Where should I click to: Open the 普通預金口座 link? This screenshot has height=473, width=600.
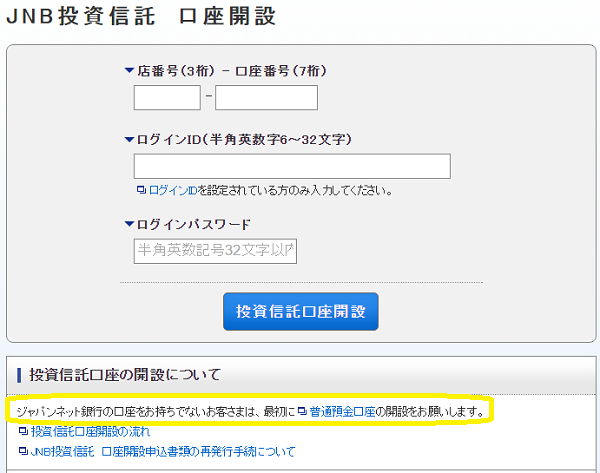click(342, 412)
